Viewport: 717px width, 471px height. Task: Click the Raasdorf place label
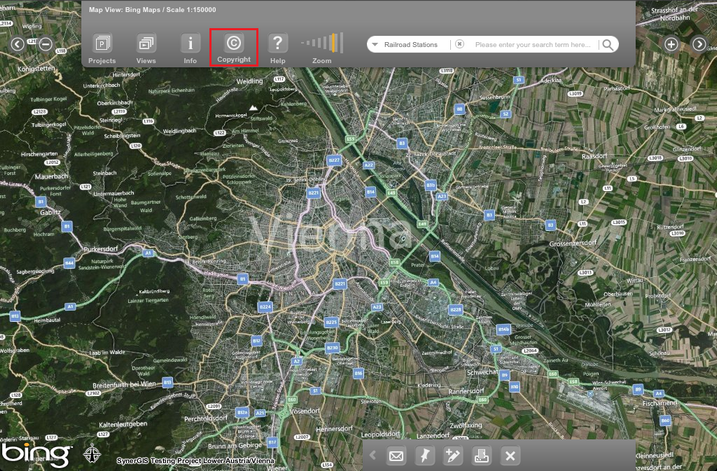coord(594,156)
